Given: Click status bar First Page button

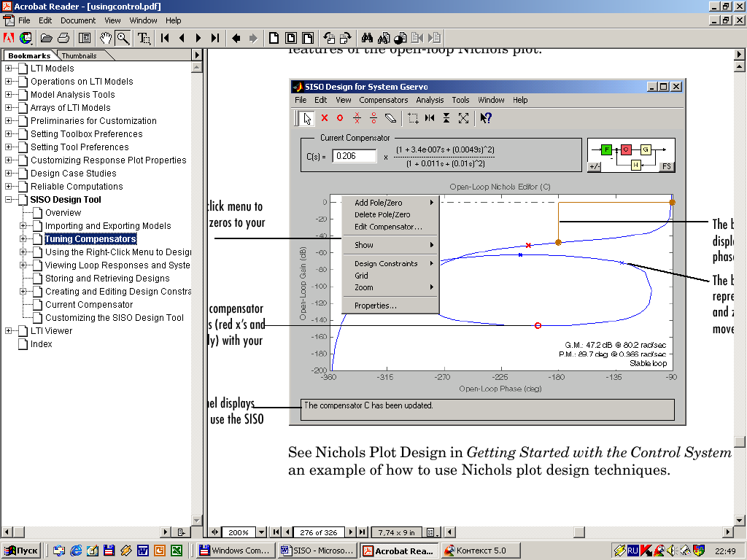Looking at the screenshot, I should [x=276, y=532].
